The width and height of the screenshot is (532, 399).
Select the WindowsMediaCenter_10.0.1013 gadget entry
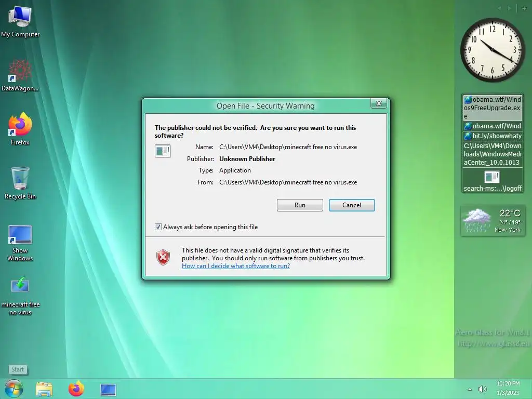coord(493,154)
